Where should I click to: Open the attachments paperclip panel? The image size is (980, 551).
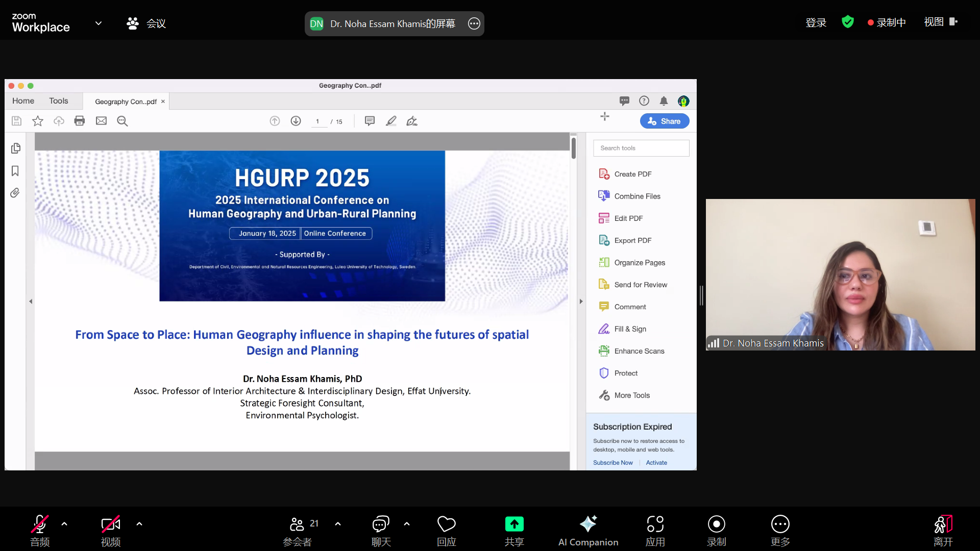(x=15, y=193)
